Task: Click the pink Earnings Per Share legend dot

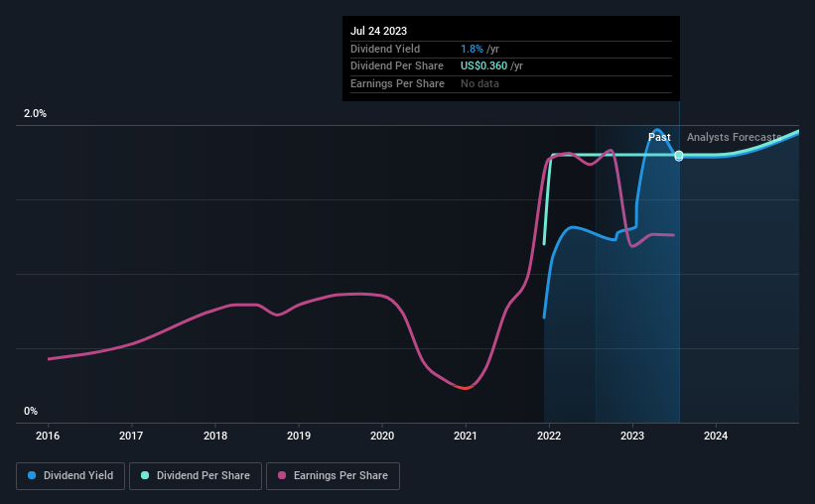Action: point(280,476)
